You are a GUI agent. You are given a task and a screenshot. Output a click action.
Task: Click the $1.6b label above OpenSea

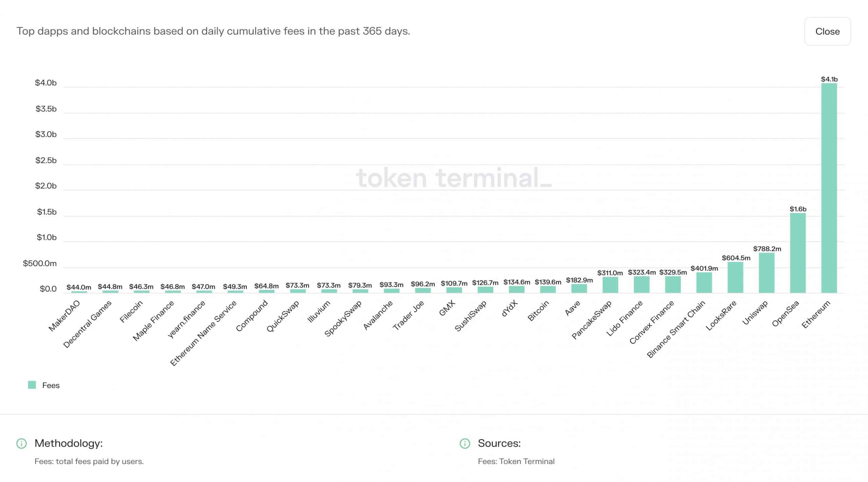(x=798, y=209)
